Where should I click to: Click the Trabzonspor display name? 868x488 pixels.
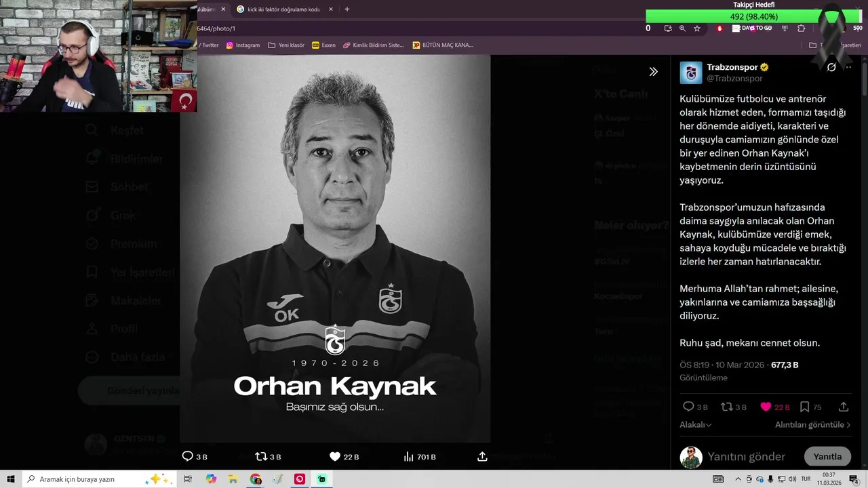[x=732, y=67]
